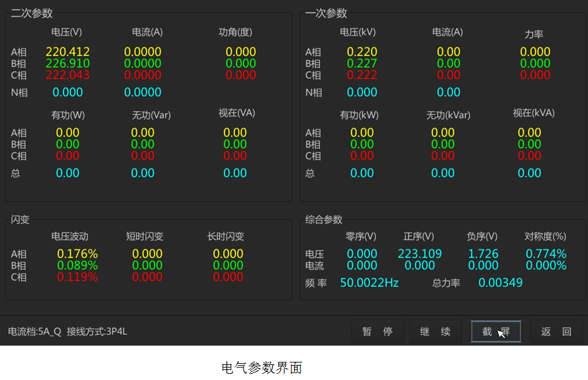Select the C相 voltage fluctuation 0.119%
Viewport: 588px width, 380px height.
(77, 277)
